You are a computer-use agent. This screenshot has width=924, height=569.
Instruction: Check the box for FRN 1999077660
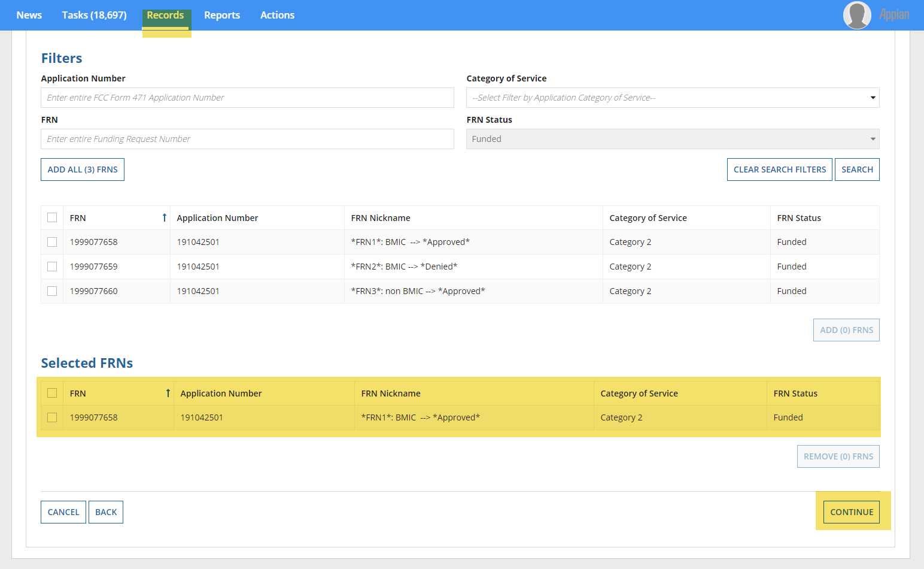[52, 291]
